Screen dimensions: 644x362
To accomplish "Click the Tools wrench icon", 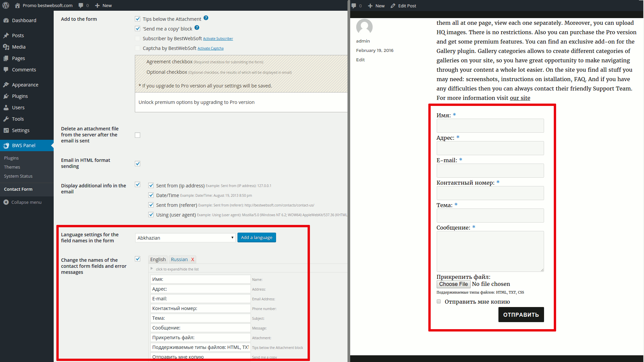I will click(x=6, y=119).
